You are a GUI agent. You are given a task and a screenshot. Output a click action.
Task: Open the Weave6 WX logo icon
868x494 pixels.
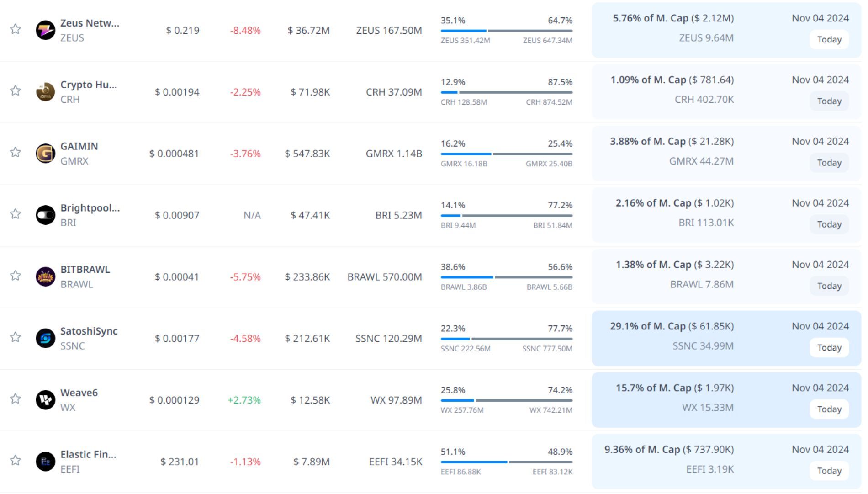pos(45,400)
